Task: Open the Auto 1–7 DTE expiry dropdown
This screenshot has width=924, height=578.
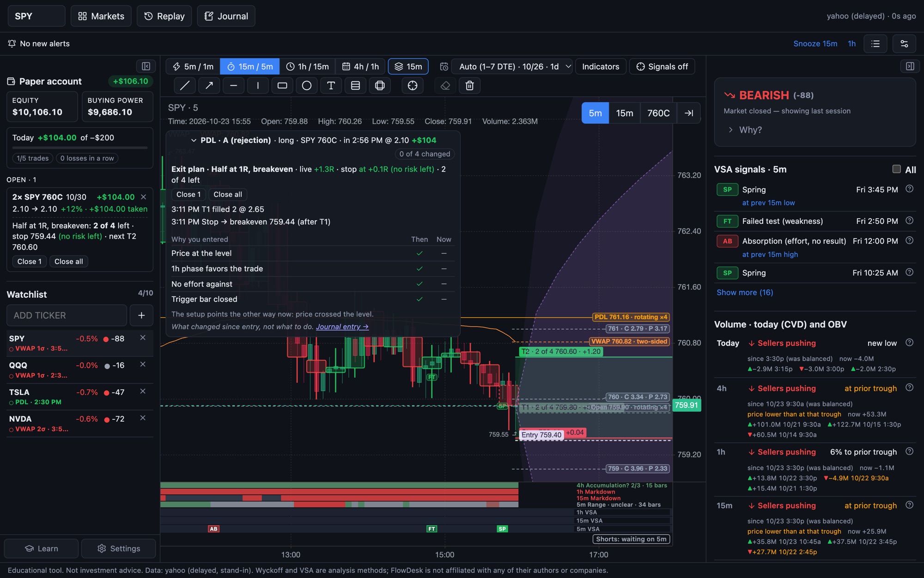Action: pos(512,67)
